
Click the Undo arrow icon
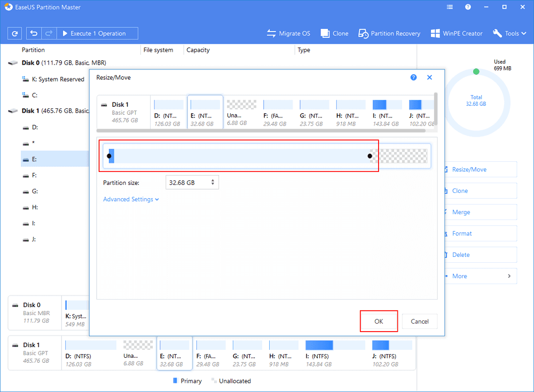(34, 33)
